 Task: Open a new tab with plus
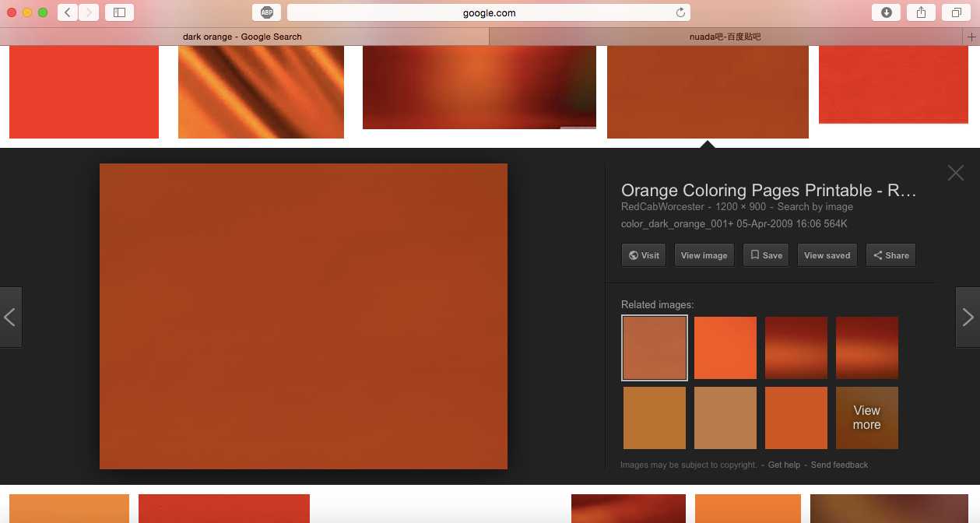[x=971, y=37]
